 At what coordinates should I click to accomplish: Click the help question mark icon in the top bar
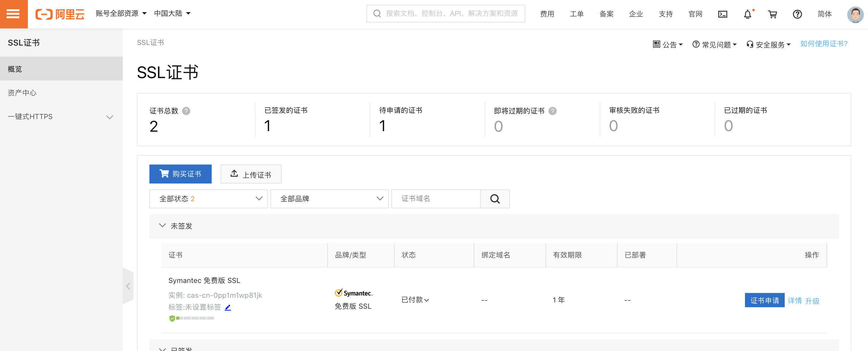[x=797, y=14]
